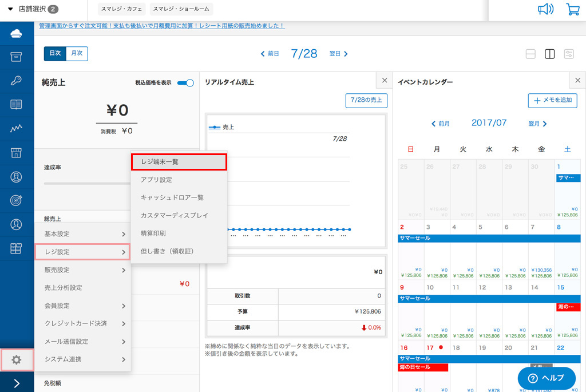Click the settings gear icon in sidebar
The width and height of the screenshot is (586, 392).
pos(17,359)
